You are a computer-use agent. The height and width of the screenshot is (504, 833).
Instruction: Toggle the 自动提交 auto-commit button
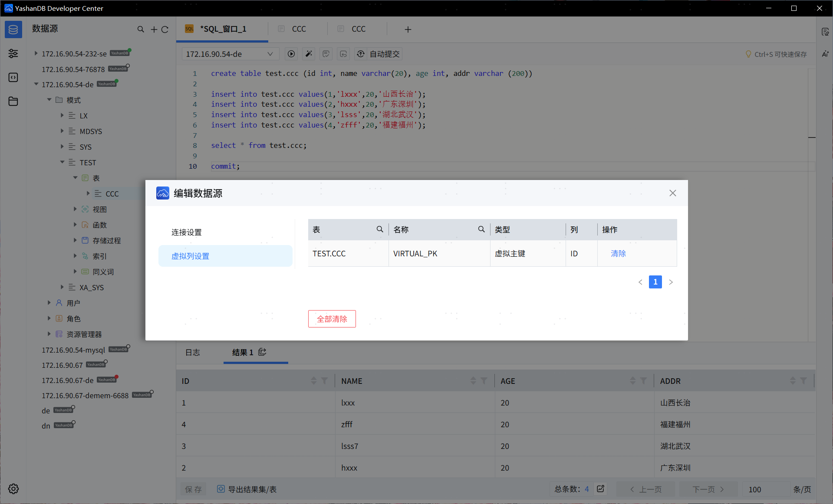click(379, 54)
